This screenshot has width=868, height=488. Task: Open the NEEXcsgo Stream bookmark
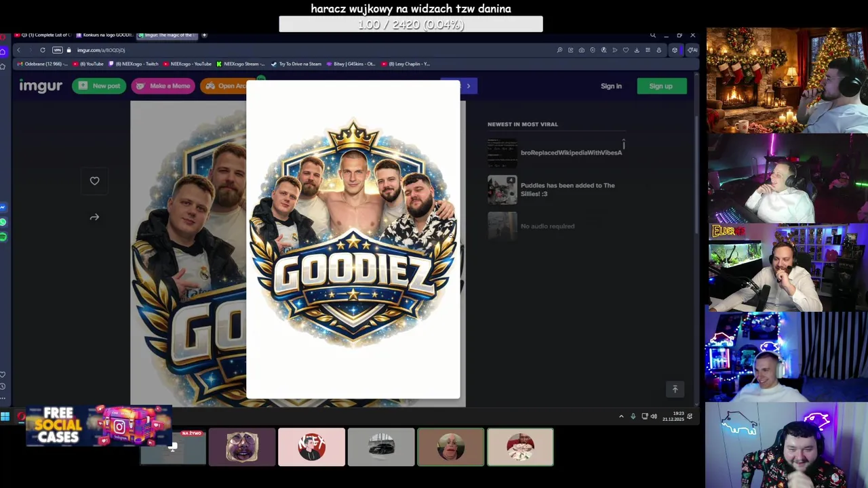coord(241,64)
